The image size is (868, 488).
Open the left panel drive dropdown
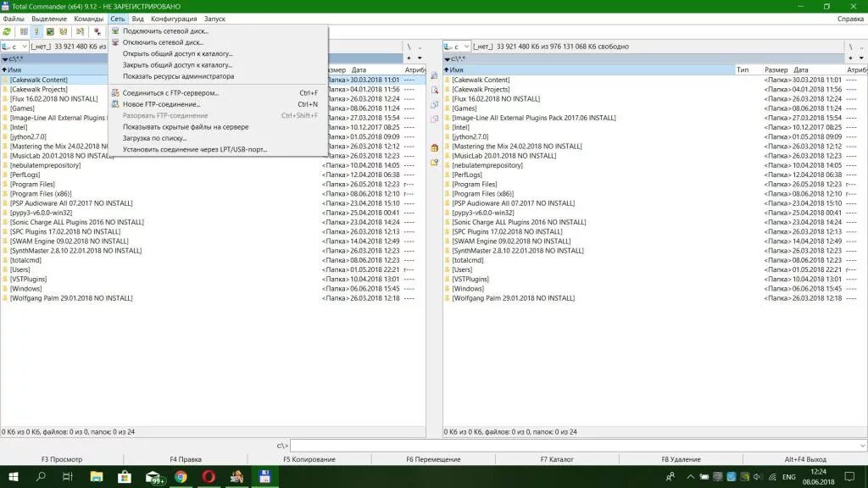pos(25,47)
